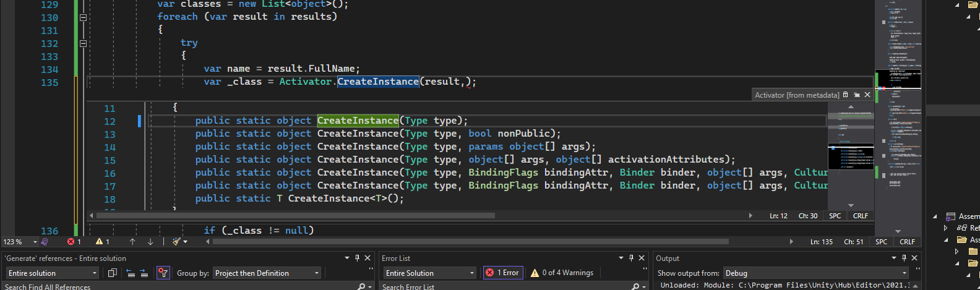Promote the peek view to a document tab
The height and width of the screenshot is (290, 980).
coord(857,95)
